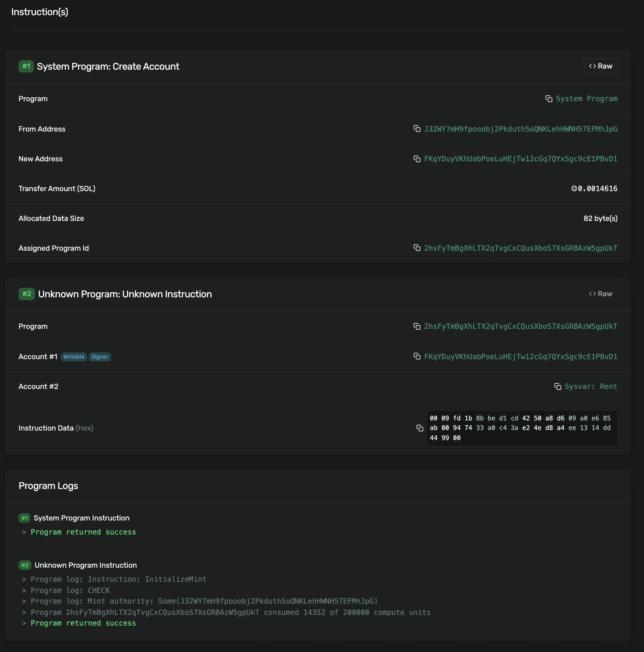Copy the From Address value
Screen dimensions: 644x652
tap(417, 129)
